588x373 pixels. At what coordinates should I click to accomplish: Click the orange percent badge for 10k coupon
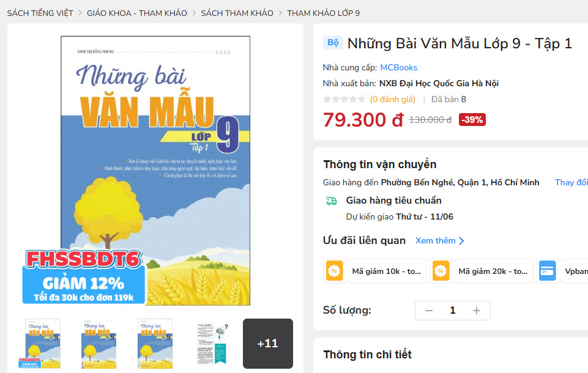point(334,271)
